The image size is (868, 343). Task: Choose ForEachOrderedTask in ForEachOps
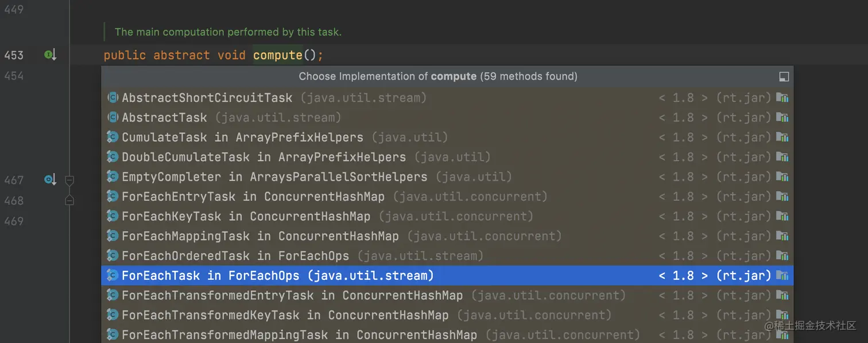(x=447, y=256)
